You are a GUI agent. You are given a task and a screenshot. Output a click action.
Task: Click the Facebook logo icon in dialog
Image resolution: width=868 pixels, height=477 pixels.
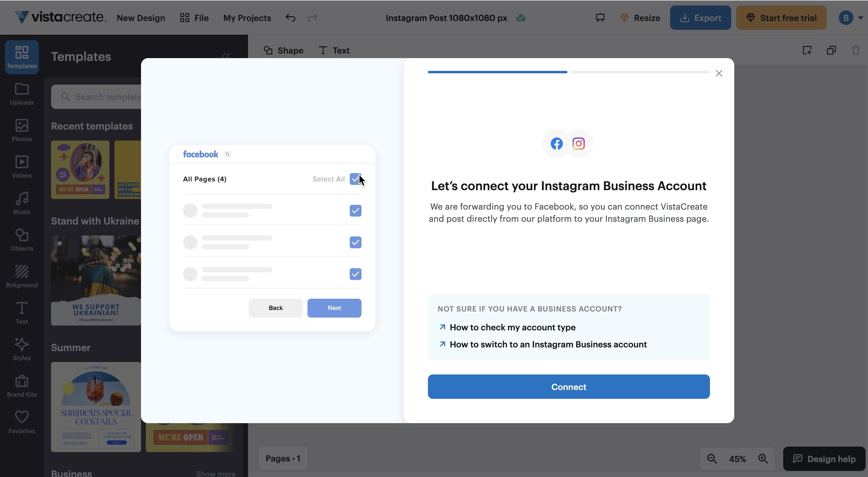pos(556,143)
